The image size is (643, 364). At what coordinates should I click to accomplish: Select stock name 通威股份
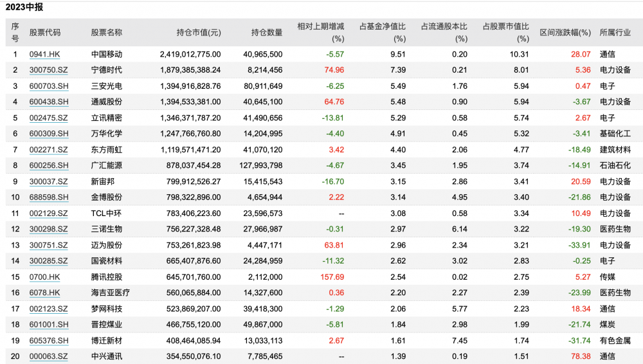pos(107,102)
